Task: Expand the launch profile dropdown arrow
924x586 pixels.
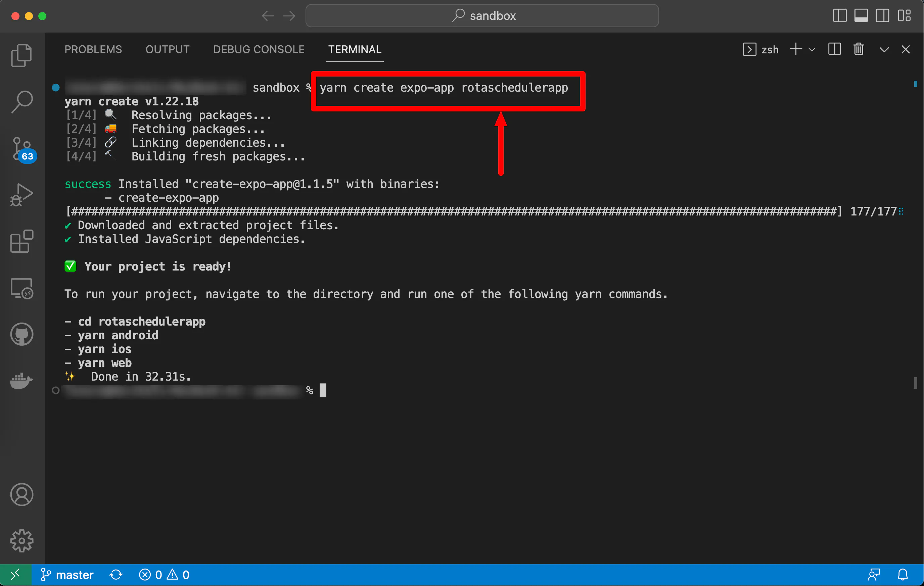Action: [x=812, y=49]
